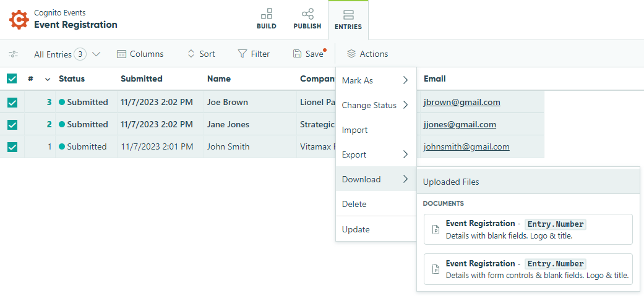
Task: Open the Change Status submenu
Action: 376,105
